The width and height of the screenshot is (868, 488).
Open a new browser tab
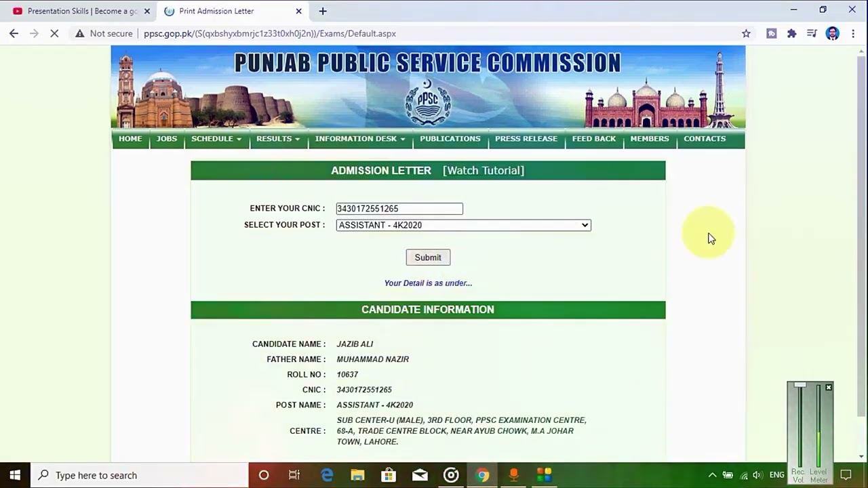(x=323, y=11)
